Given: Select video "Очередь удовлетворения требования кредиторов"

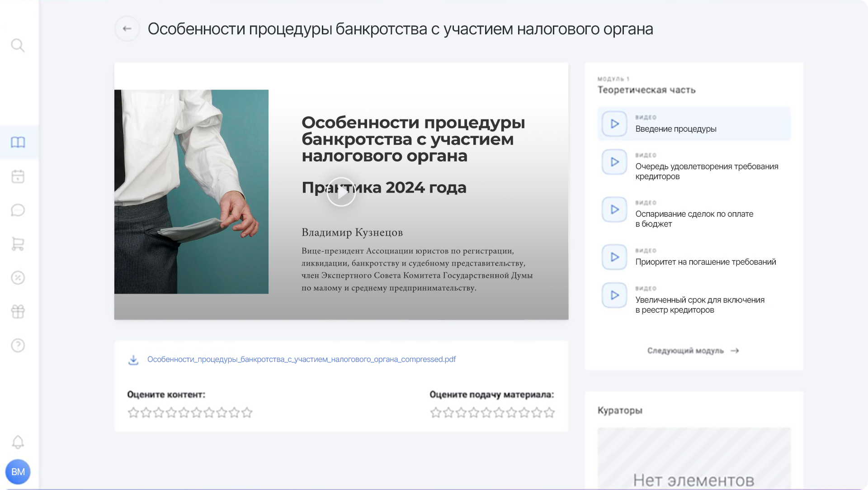Looking at the screenshot, I should coord(694,166).
